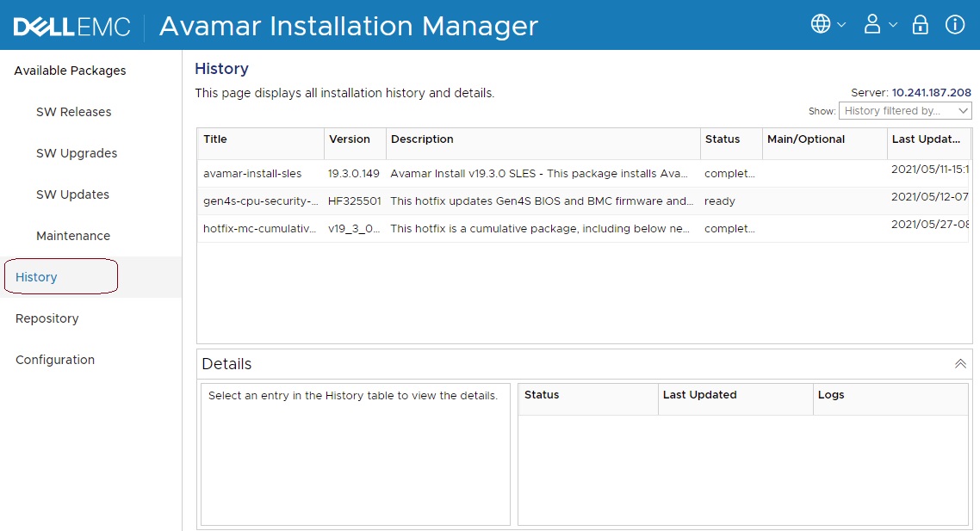Image resolution: width=980 pixels, height=531 pixels.
Task: Open the Maintenance page
Action: pos(73,236)
